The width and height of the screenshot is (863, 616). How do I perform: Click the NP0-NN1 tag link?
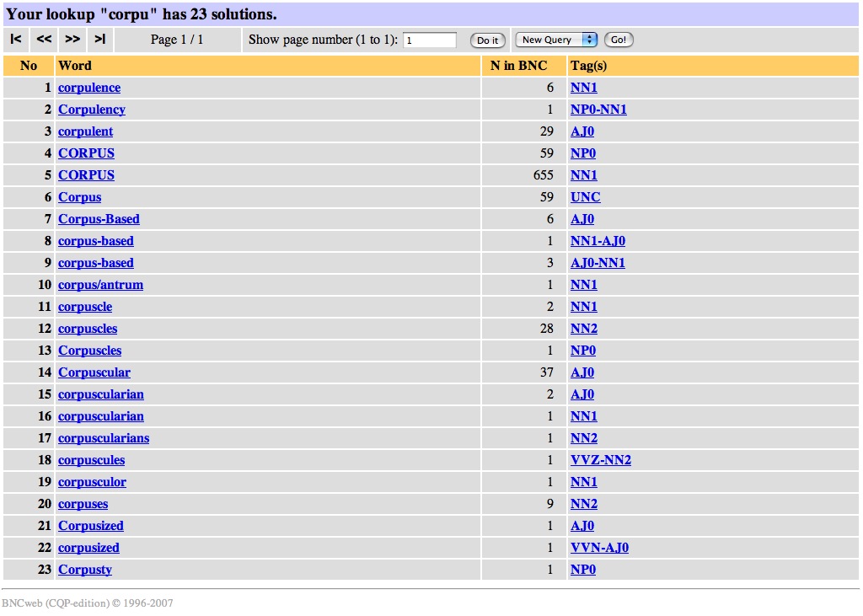[x=598, y=110]
